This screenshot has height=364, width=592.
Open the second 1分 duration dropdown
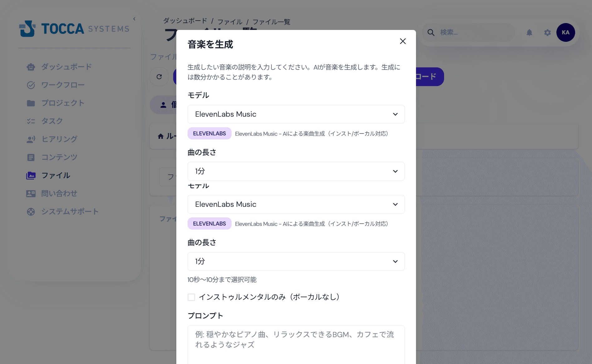tap(296, 261)
